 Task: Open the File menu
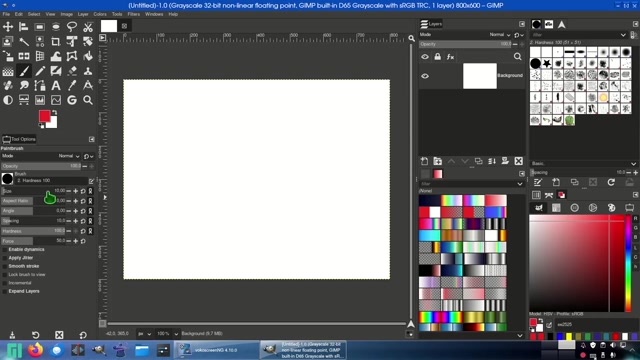pos(6,14)
